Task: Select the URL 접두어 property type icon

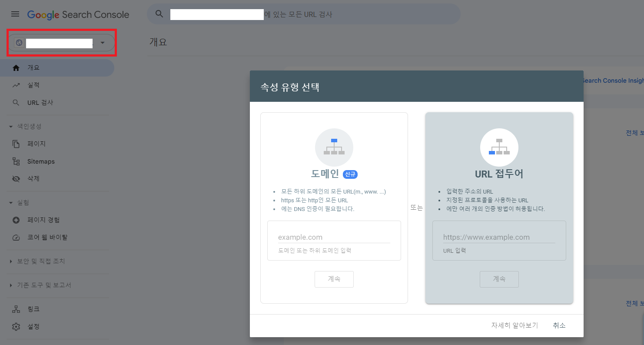Action: point(499,147)
